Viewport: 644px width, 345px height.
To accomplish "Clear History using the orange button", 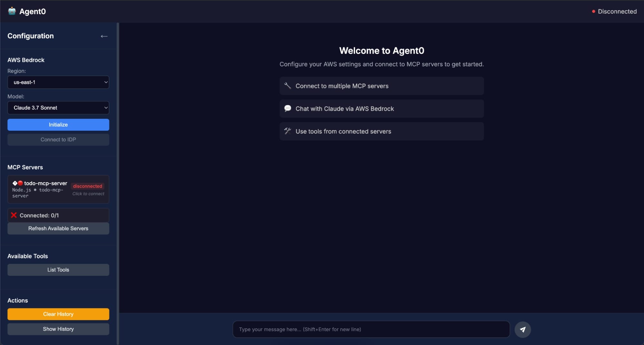I will point(58,314).
